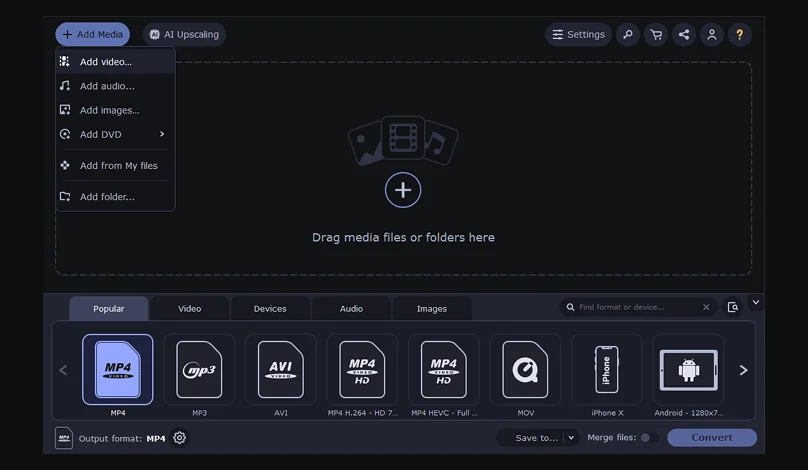The image size is (808, 470).
Task: Open output format gear settings icon
Action: click(180, 438)
